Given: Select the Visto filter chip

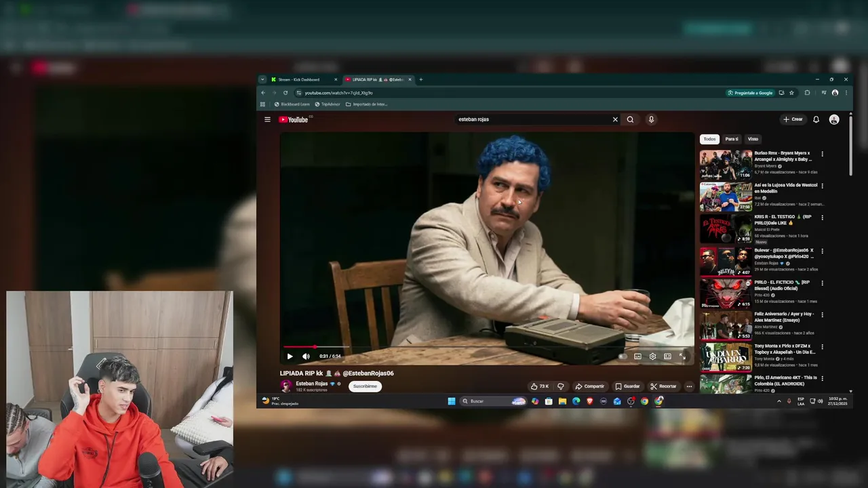Looking at the screenshot, I should click(x=753, y=139).
